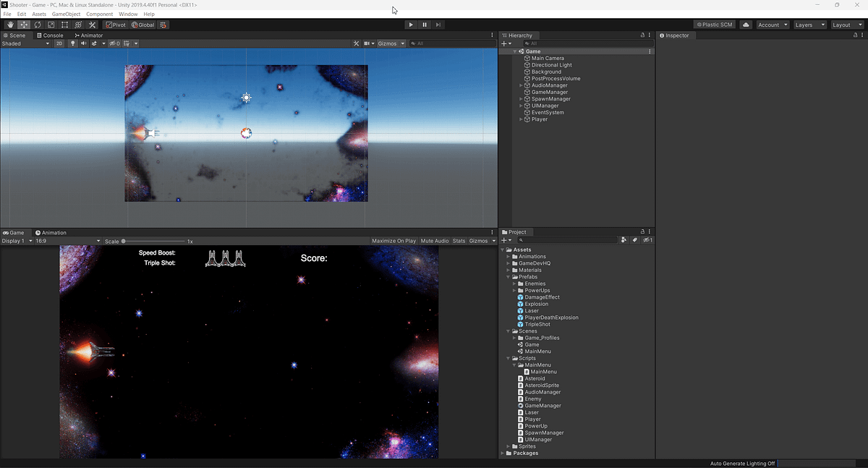This screenshot has height=468, width=868.
Task: Open the Shaded draw mode dropdown
Action: (25, 43)
